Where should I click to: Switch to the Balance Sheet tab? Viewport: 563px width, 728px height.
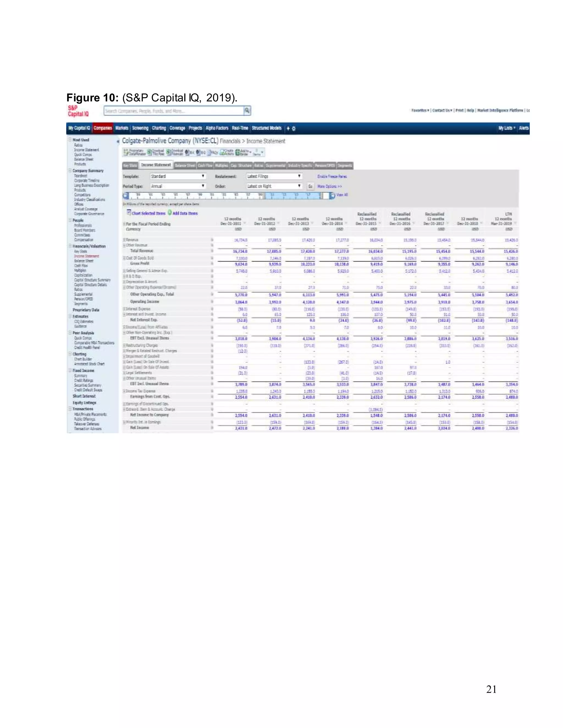185,165
